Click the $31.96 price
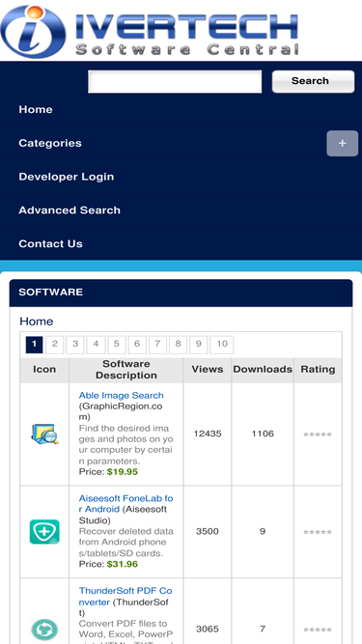Viewport: 362px width, 644px height. [123, 564]
